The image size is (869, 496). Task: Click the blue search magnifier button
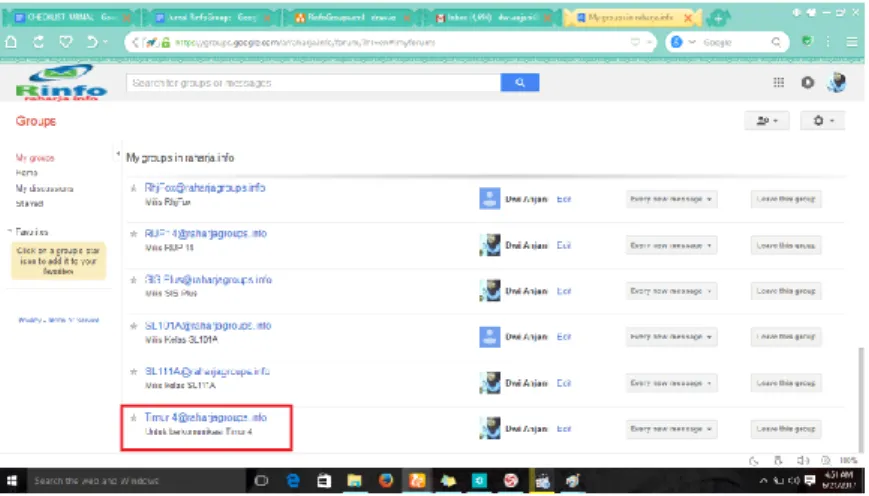click(x=519, y=83)
